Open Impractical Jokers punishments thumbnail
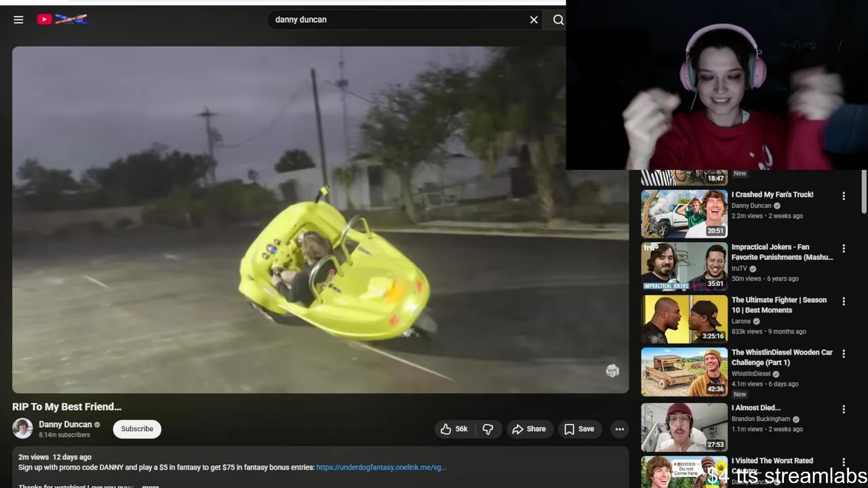This screenshot has width=868, height=488. point(684,266)
